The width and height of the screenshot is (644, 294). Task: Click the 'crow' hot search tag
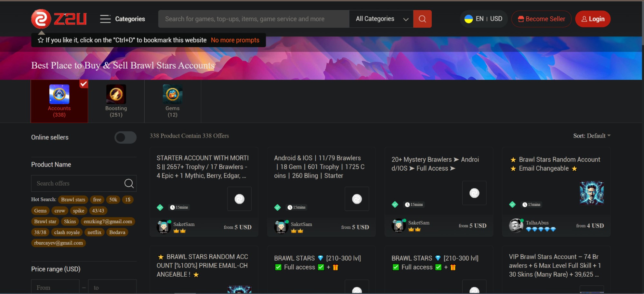coord(60,211)
